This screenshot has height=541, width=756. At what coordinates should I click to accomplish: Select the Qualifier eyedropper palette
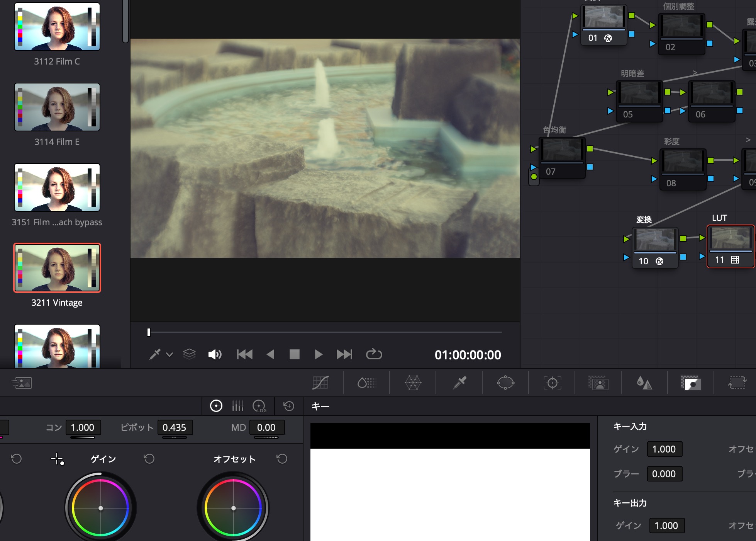459,383
